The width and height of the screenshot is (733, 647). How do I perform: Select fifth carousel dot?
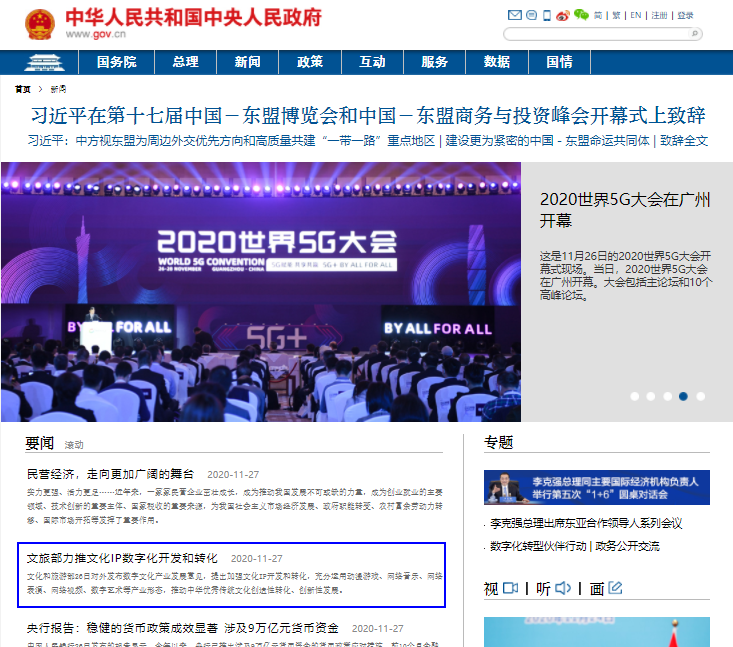click(x=700, y=396)
